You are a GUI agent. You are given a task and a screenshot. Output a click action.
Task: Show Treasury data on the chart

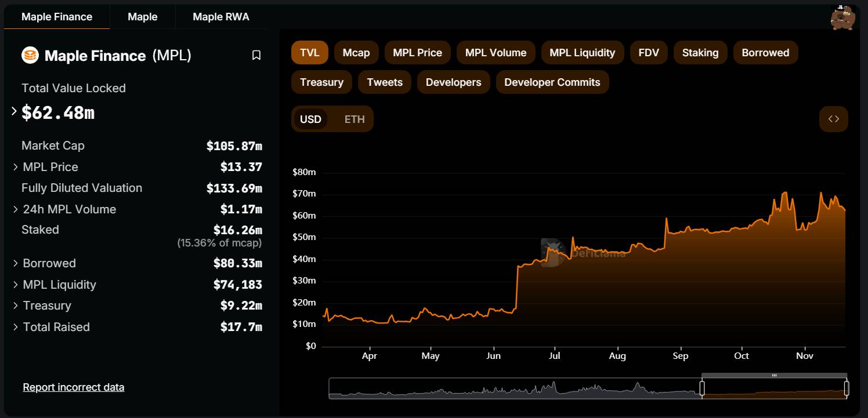pos(322,82)
